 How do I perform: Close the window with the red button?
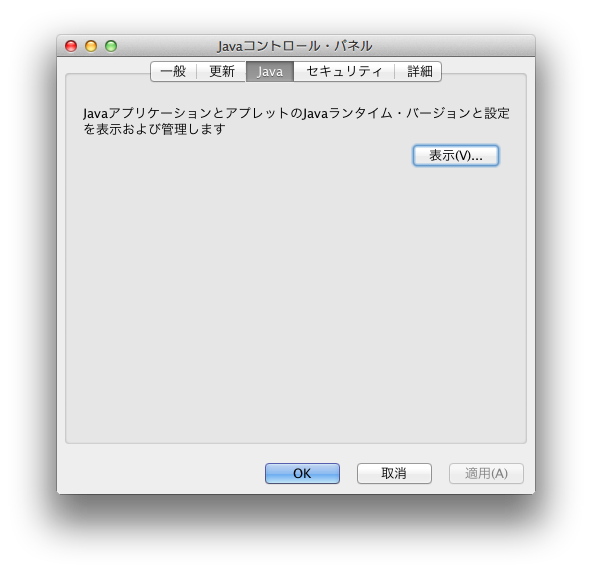71,46
